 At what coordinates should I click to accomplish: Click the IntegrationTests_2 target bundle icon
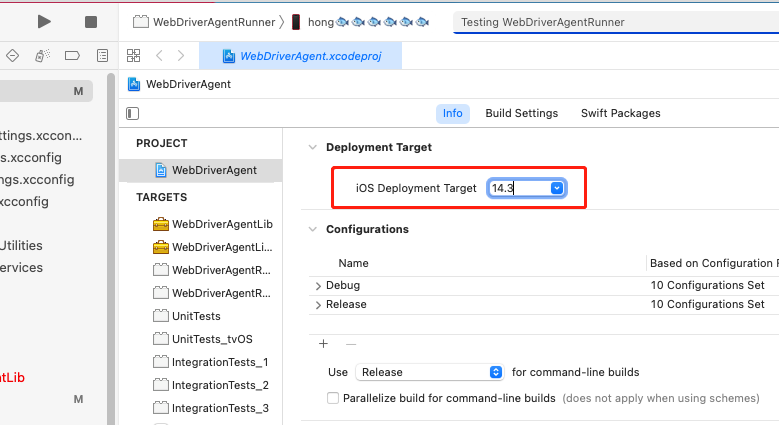pos(160,385)
